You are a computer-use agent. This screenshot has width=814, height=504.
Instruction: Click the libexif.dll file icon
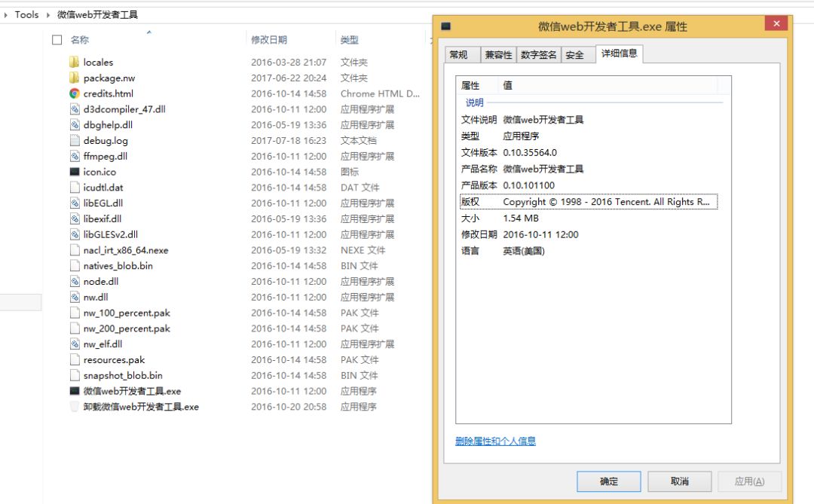pos(74,218)
